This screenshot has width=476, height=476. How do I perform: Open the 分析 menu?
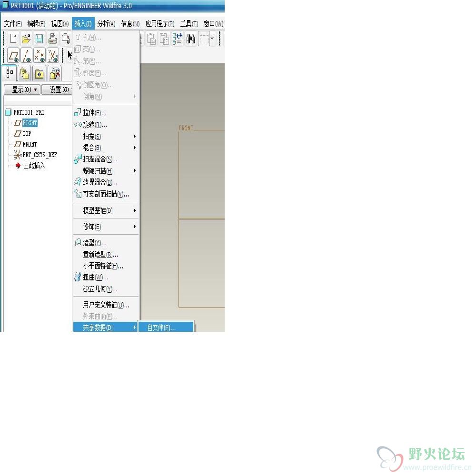click(106, 23)
